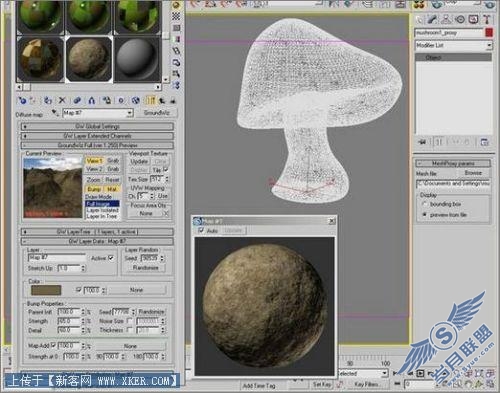500x393 pixels.
Task: Open the Display command panel tab
Action: tap(473, 19)
